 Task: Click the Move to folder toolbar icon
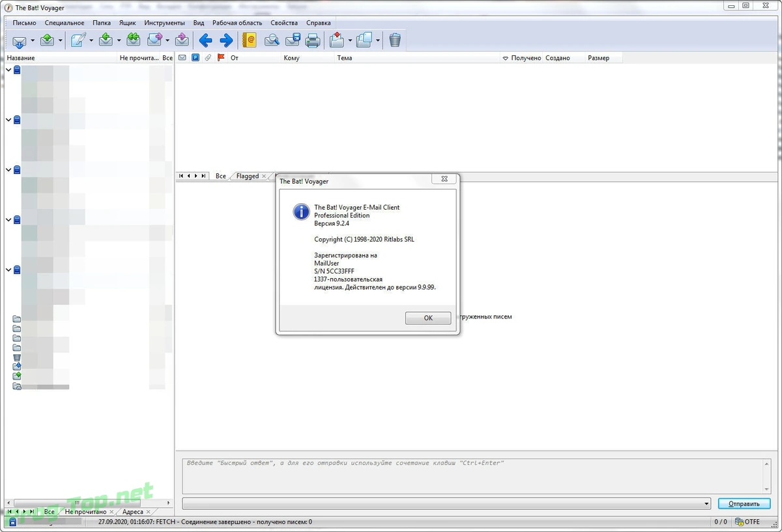pyautogui.click(x=336, y=40)
